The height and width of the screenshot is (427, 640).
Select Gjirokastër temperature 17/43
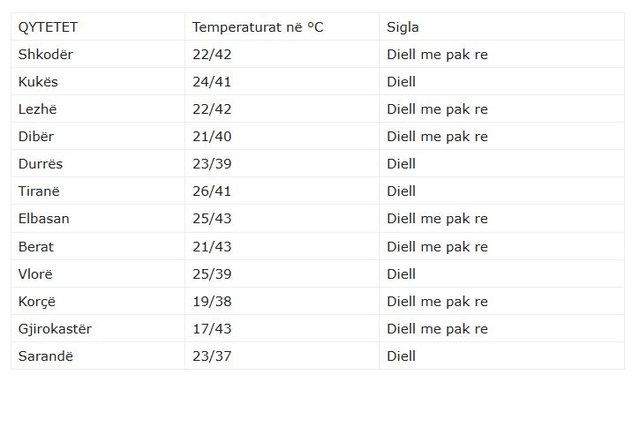[x=211, y=329]
